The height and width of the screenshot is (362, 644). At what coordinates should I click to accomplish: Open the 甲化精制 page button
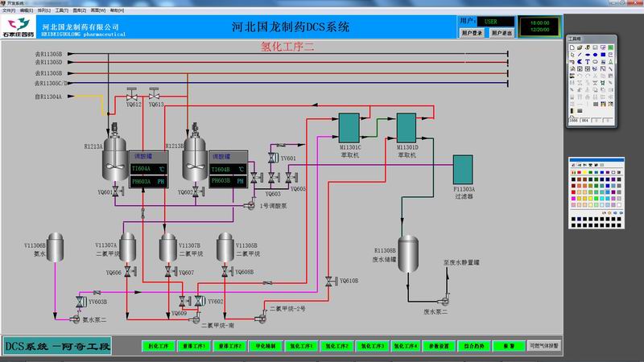[x=266, y=346]
